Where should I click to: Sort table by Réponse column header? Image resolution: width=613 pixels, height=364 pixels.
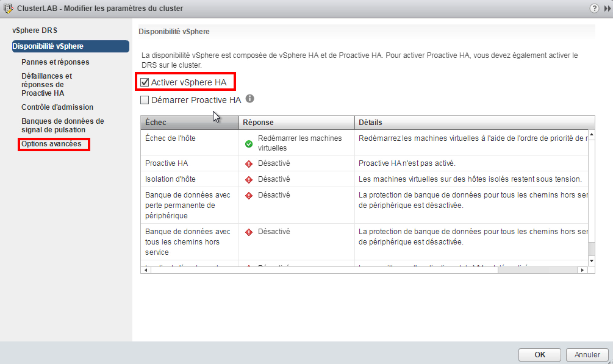[x=296, y=123]
